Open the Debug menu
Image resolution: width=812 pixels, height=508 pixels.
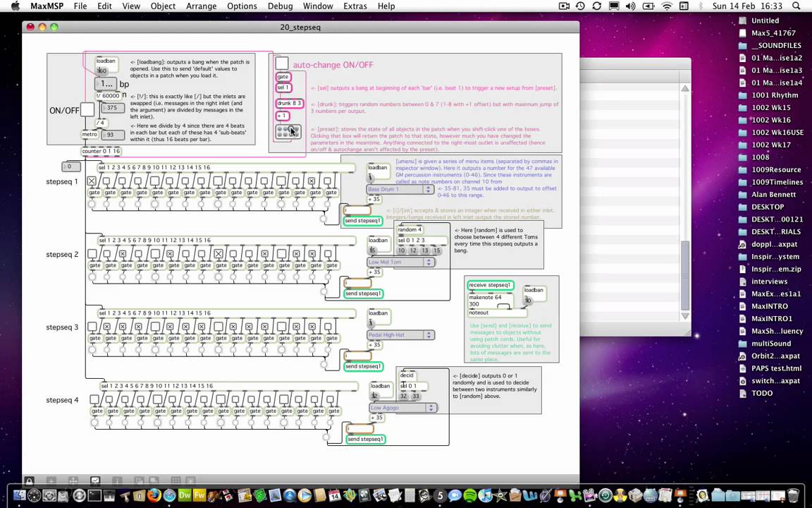coord(280,6)
